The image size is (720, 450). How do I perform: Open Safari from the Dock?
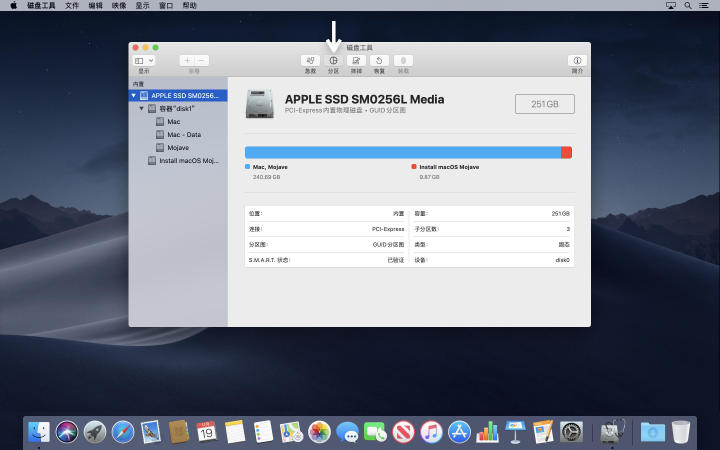point(123,432)
